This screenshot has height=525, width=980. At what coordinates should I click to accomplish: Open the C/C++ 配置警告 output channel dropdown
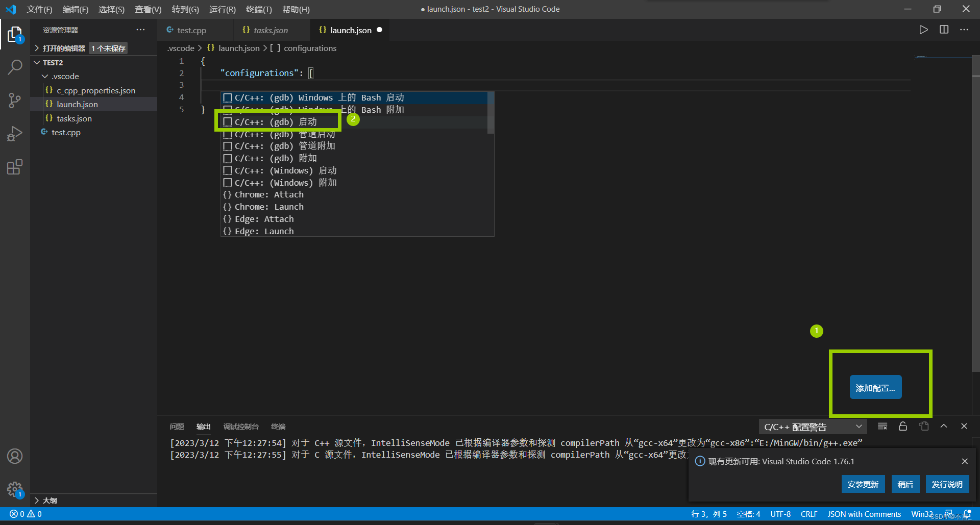point(813,427)
